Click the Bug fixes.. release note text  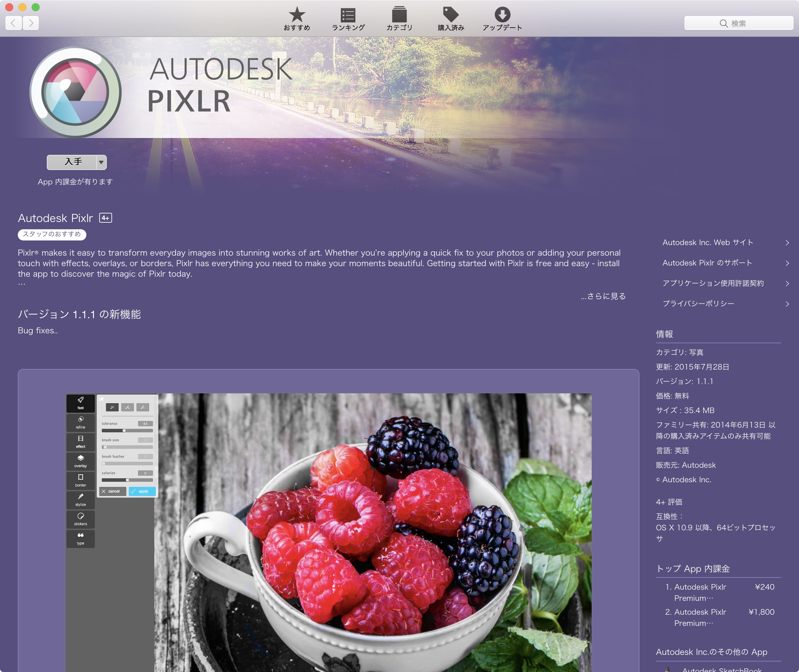click(x=38, y=331)
